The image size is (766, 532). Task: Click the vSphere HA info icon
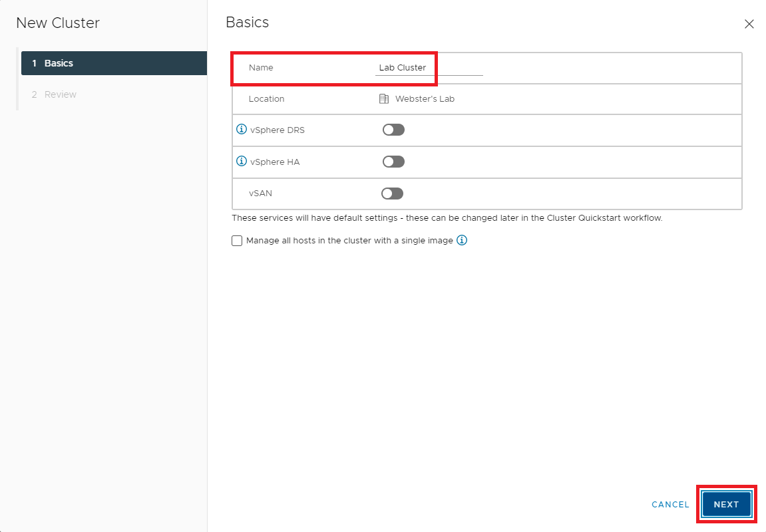242,162
